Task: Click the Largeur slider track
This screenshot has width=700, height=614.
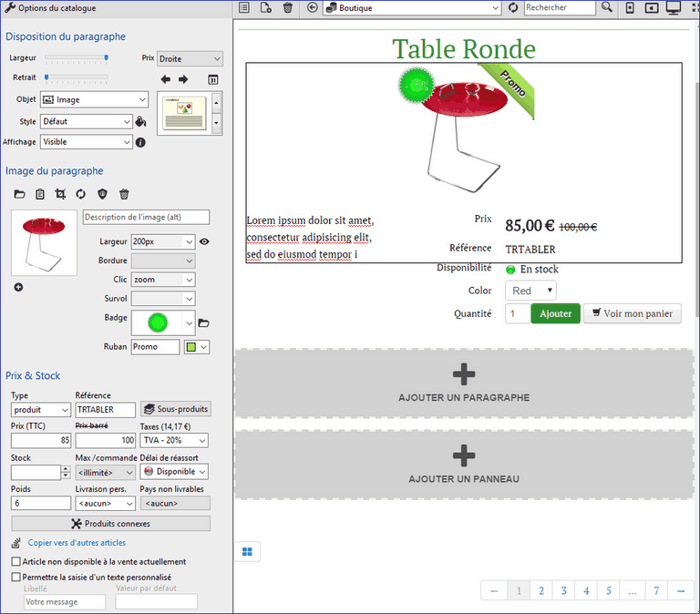Action: pyautogui.click(x=77, y=58)
